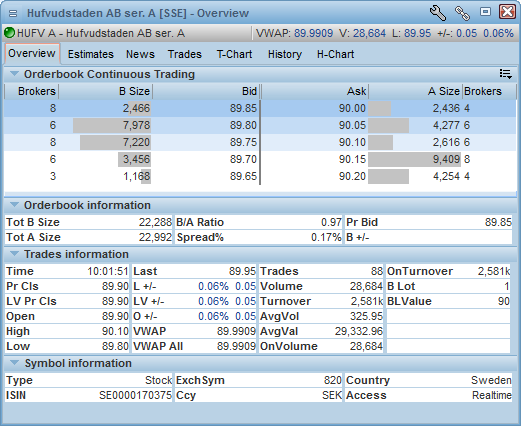
Task: Go to the History tab
Action: coord(285,54)
